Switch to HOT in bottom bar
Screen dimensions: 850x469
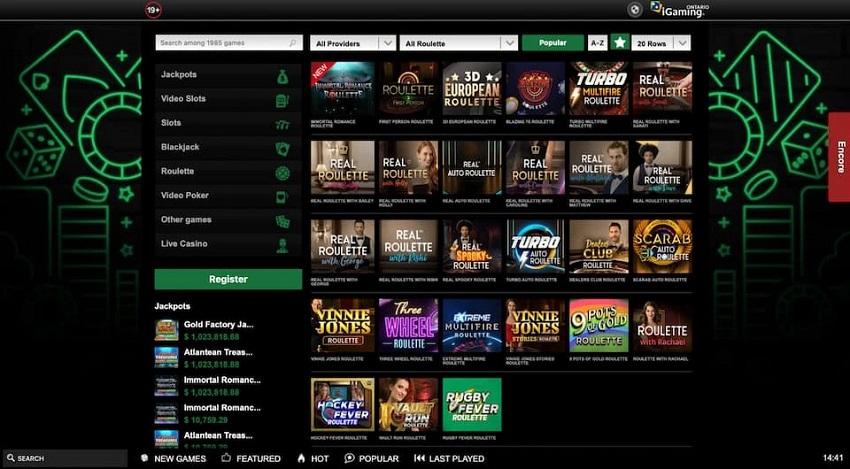[x=313, y=459]
